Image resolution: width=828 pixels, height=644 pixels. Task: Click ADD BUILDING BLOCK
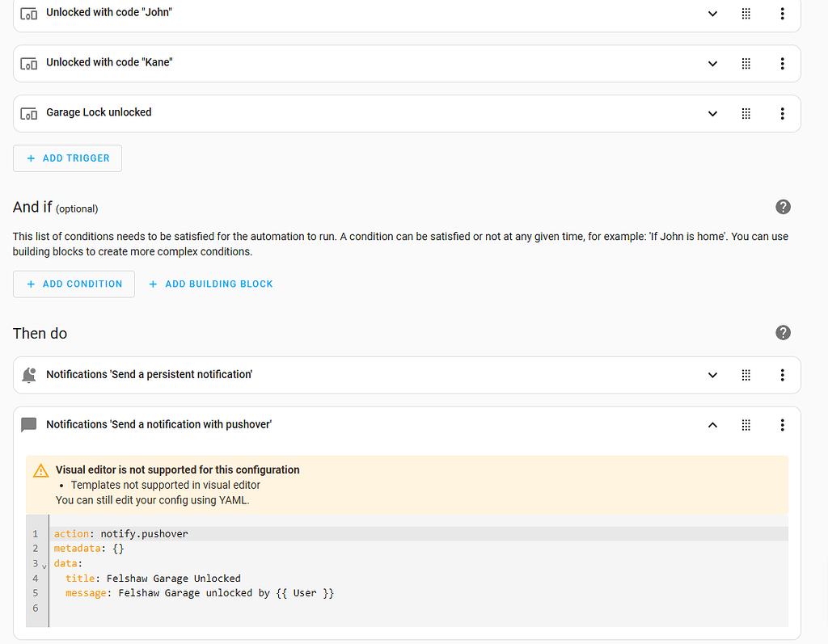[x=210, y=284]
